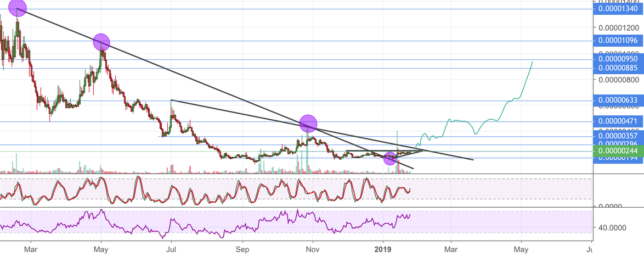Select the small purple circle near 2019

pos(390,159)
